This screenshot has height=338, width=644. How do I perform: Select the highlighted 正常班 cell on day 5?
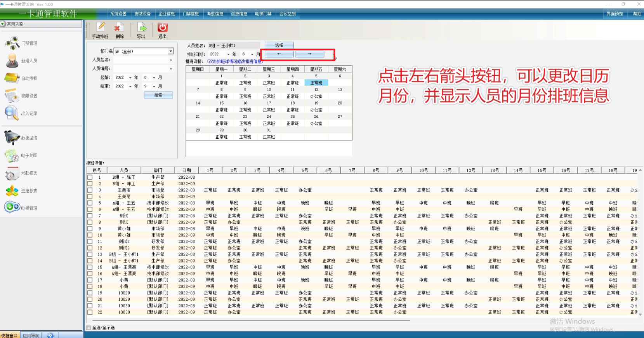pos(316,83)
